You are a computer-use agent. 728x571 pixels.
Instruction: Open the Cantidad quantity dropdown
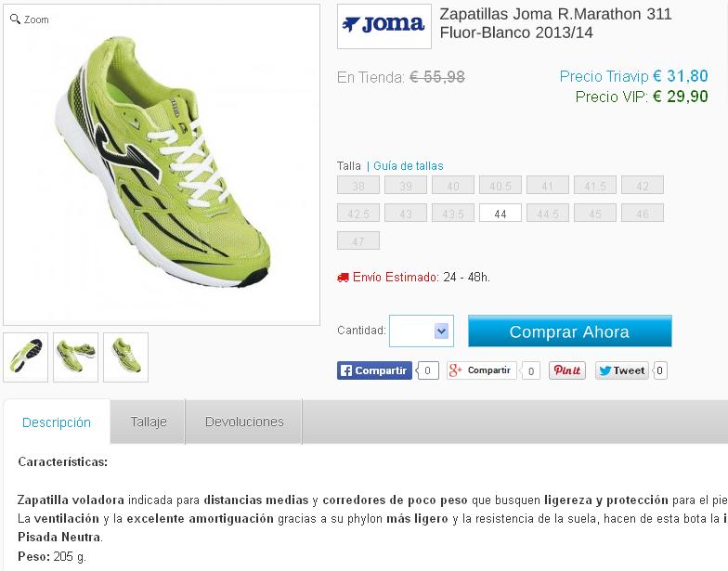tap(422, 331)
